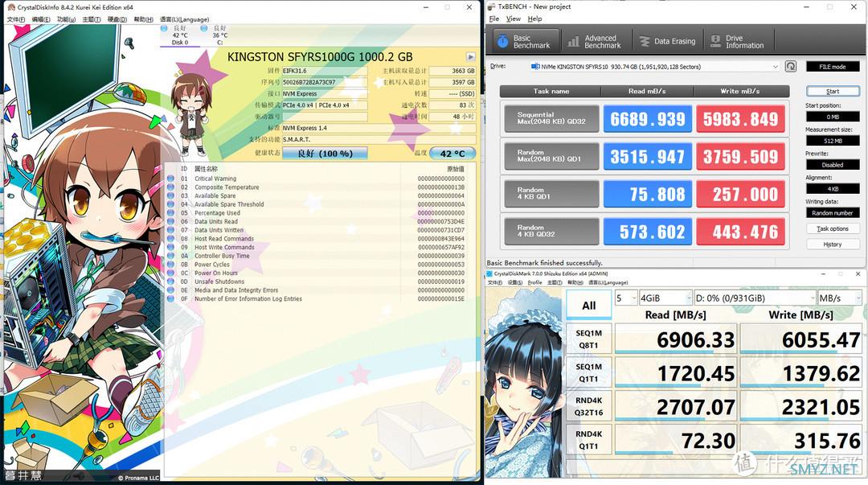Expand the TxBENCH Drive dropdown
The height and width of the screenshot is (485, 868).
coord(775,67)
